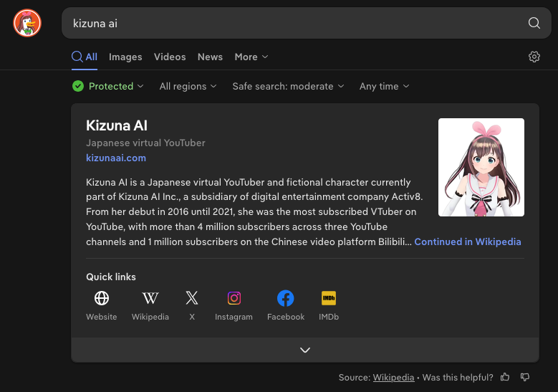Give thumbs down feedback
The height and width of the screenshot is (392, 558).
(525, 377)
